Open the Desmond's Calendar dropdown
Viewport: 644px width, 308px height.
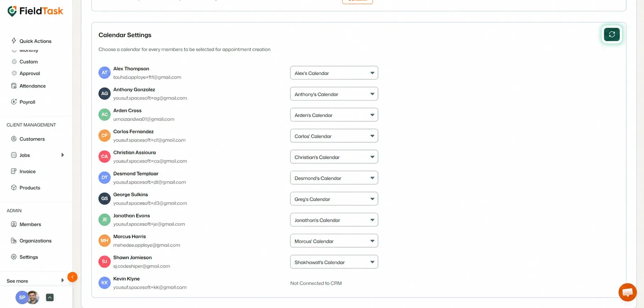click(x=334, y=178)
